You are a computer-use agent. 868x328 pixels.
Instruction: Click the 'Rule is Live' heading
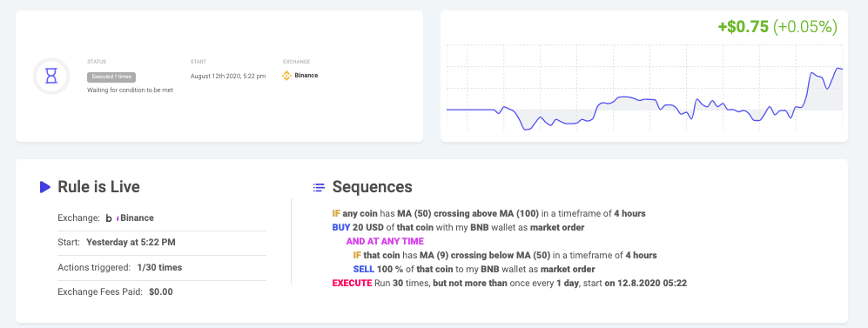pyautogui.click(x=98, y=187)
